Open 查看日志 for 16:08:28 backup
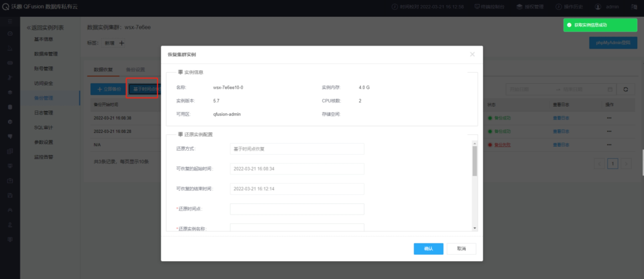Image resolution: width=644 pixels, height=279 pixels. pyautogui.click(x=561, y=131)
